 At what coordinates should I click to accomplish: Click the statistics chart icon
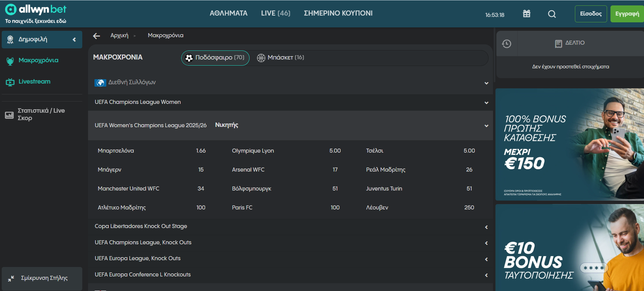[9, 115]
